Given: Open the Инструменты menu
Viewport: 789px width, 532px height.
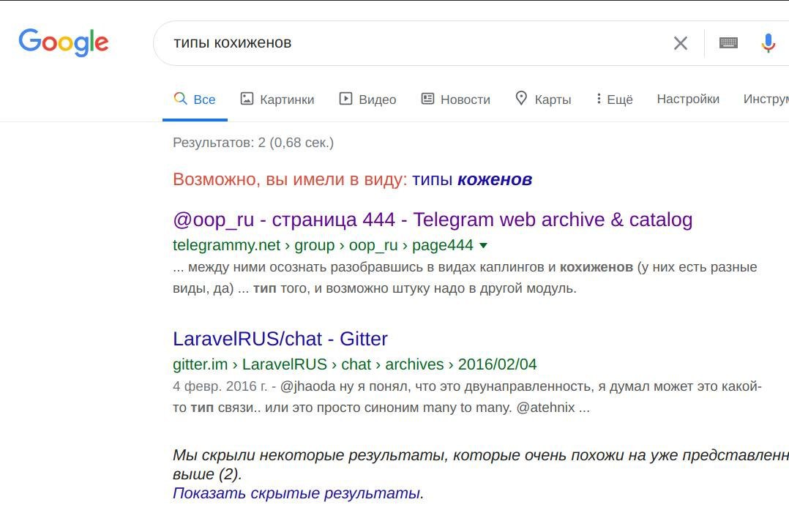Looking at the screenshot, I should pos(766,99).
